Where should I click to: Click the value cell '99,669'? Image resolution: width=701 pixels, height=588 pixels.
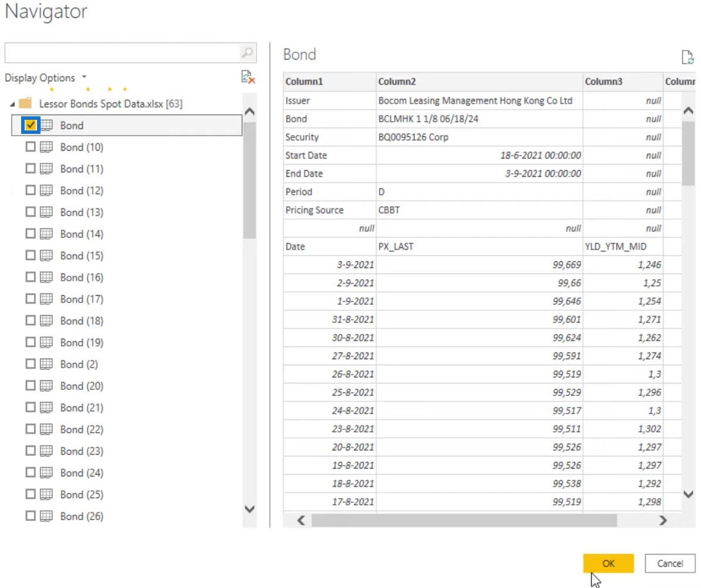[x=479, y=265]
